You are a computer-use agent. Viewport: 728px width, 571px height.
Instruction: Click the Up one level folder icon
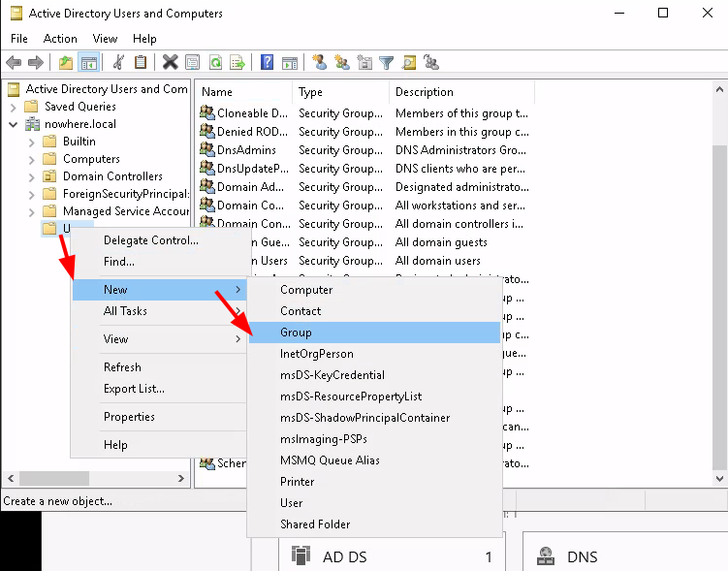66,62
